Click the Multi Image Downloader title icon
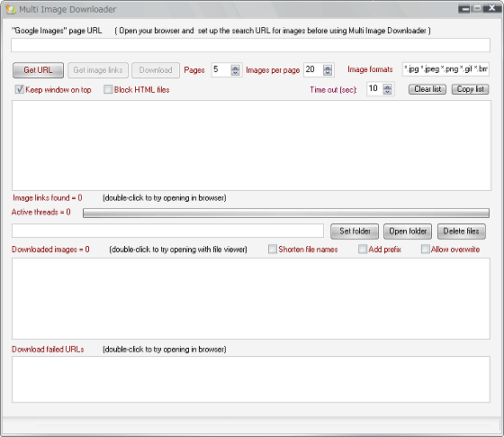The height and width of the screenshot is (437, 504). click(x=11, y=9)
